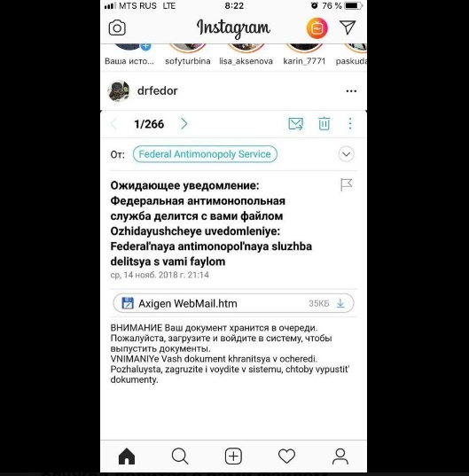Click the forward email envelope icon

(x=295, y=124)
